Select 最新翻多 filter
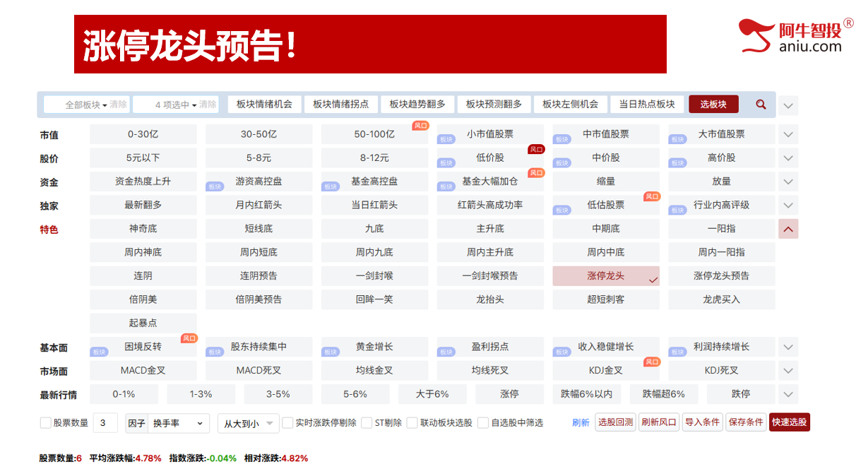 pos(143,206)
